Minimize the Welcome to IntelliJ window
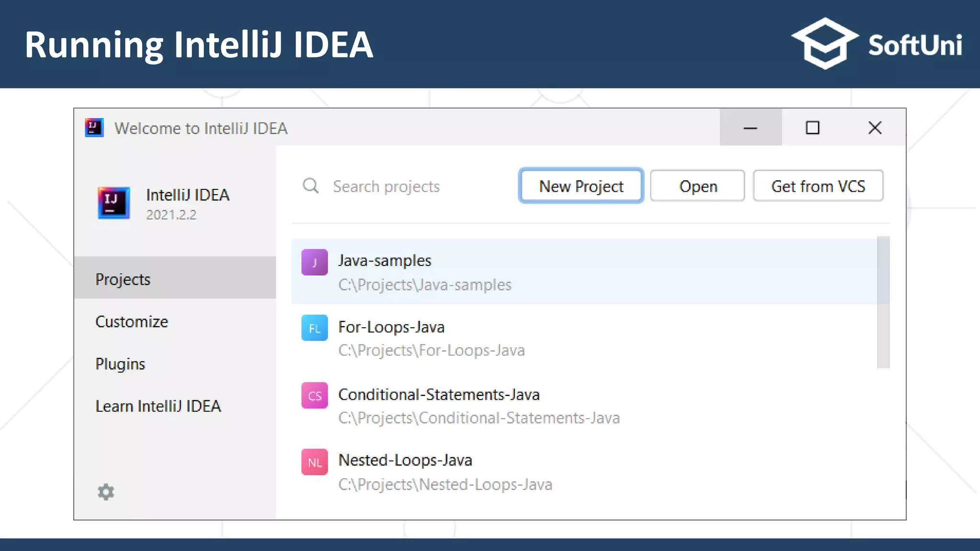 750,128
